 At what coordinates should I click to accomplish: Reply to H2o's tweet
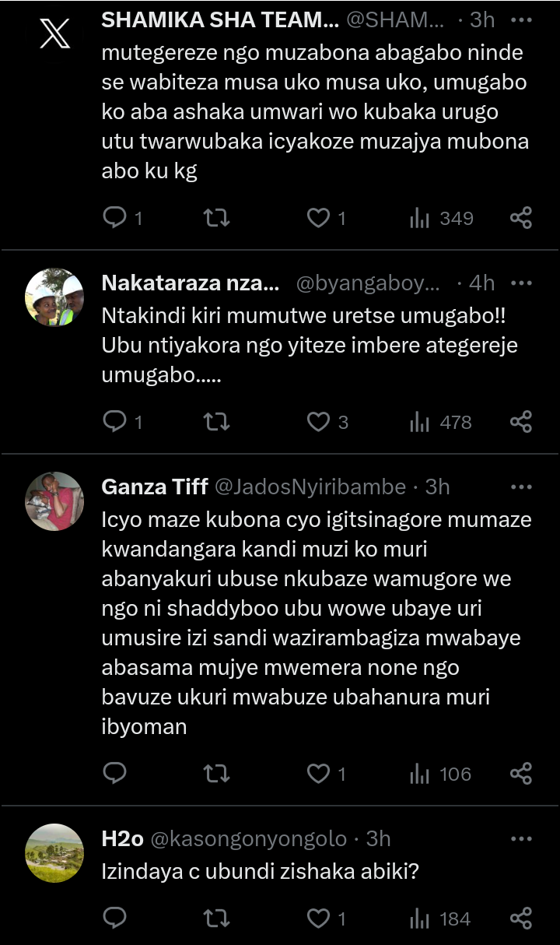[x=115, y=919]
